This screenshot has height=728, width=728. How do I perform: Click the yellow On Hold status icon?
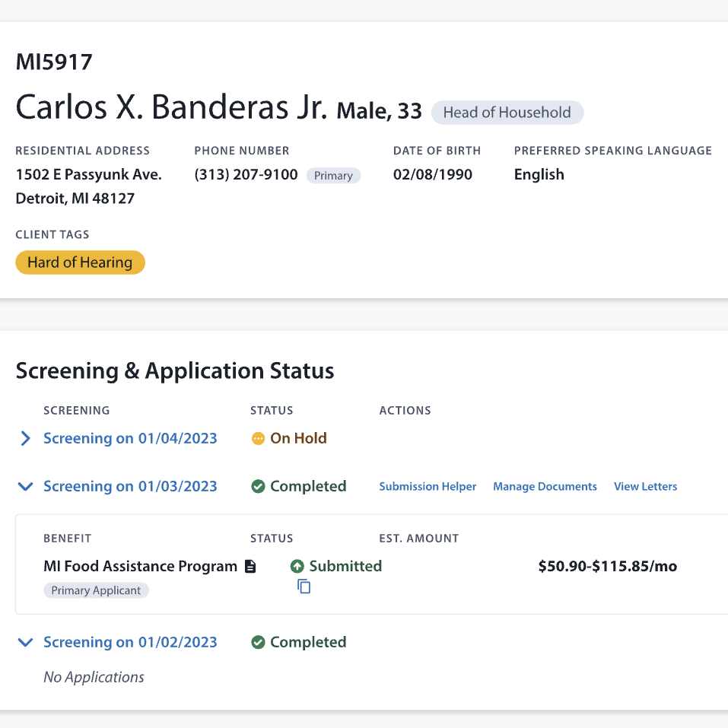(258, 439)
